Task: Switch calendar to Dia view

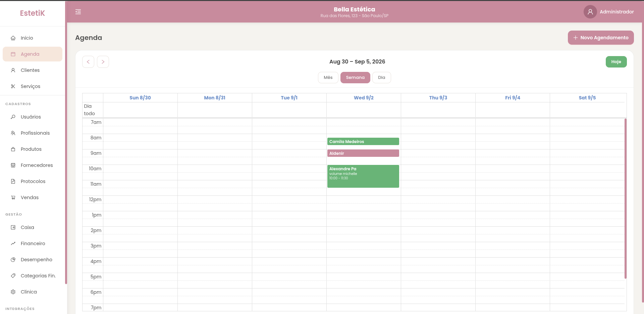Action: [x=382, y=78]
